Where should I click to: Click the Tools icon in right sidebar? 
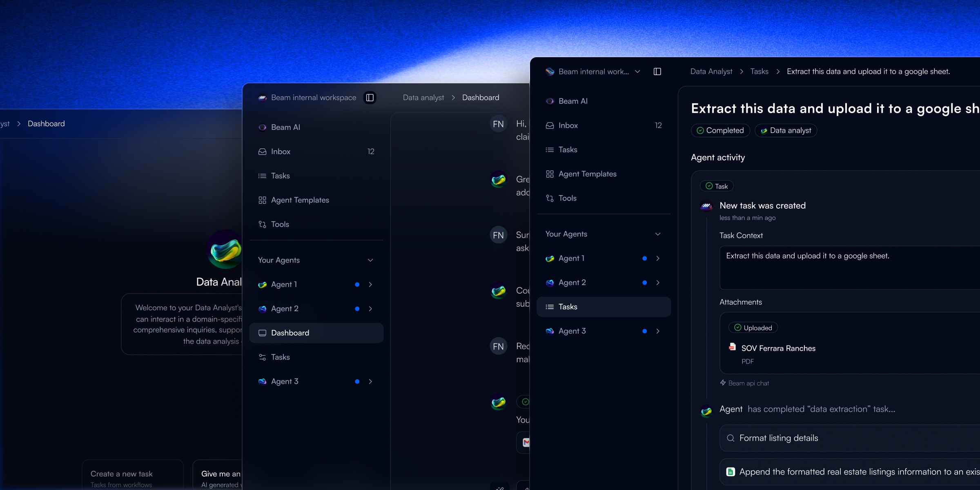pyautogui.click(x=550, y=198)
